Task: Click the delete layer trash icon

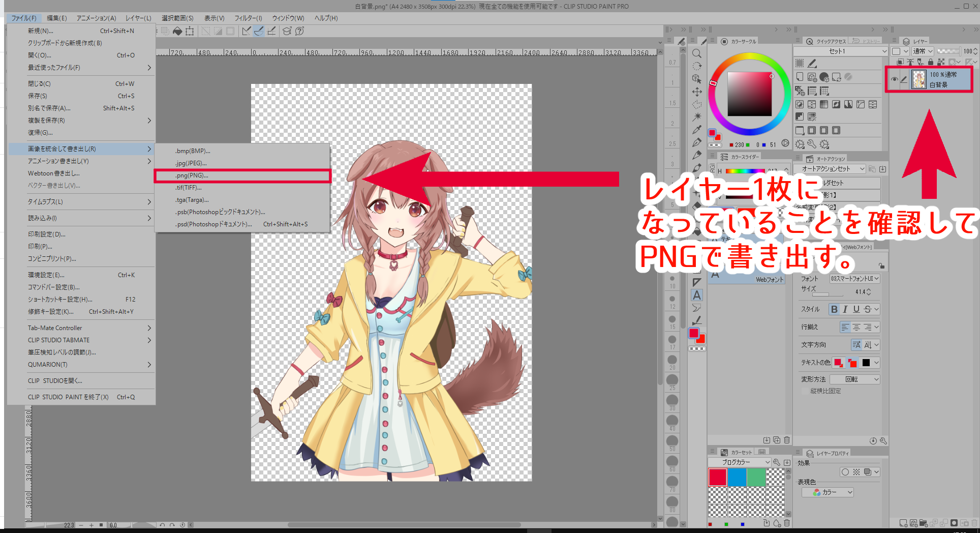Action: (x=974, y=523)
